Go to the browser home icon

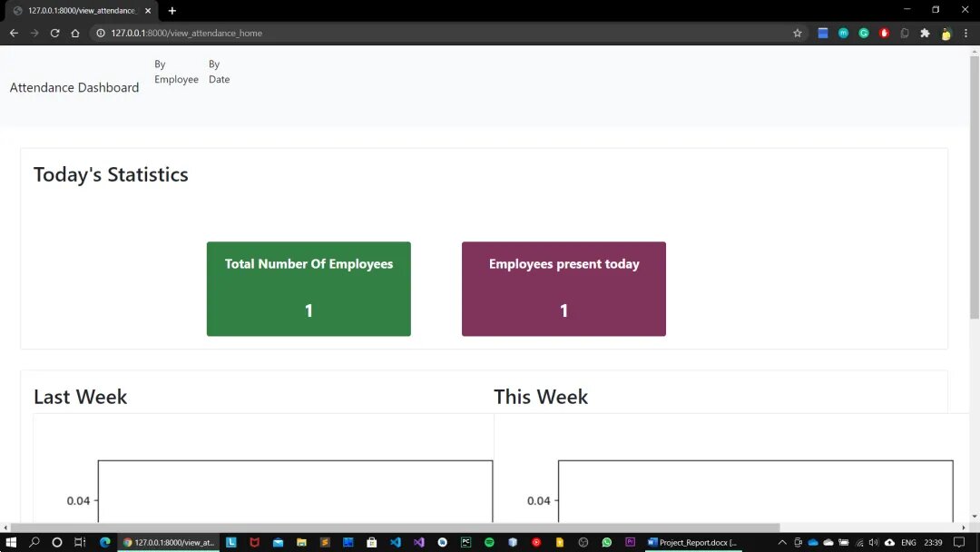75,33
